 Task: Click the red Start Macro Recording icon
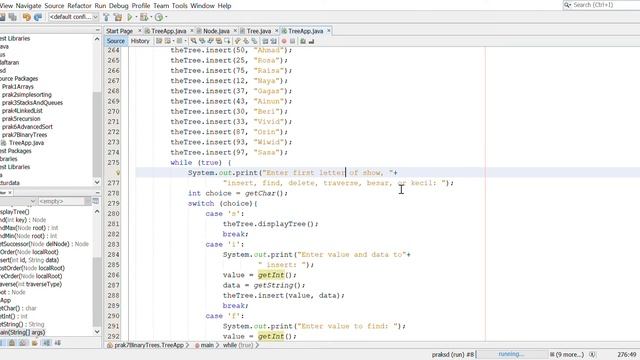click(284, 41)
